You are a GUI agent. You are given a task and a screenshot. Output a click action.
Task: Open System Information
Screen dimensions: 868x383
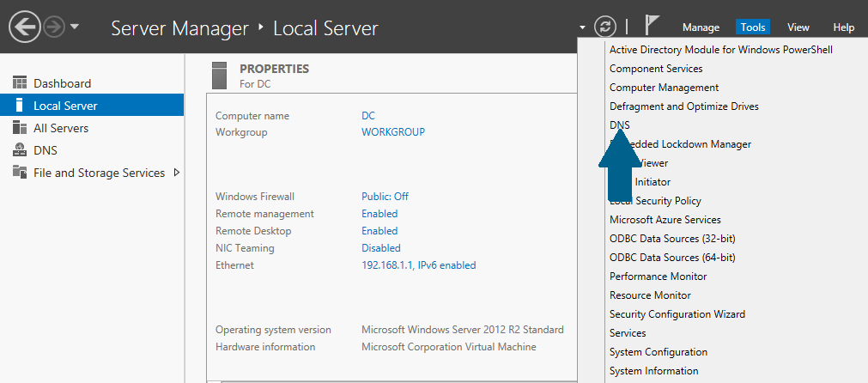point(653,371)
